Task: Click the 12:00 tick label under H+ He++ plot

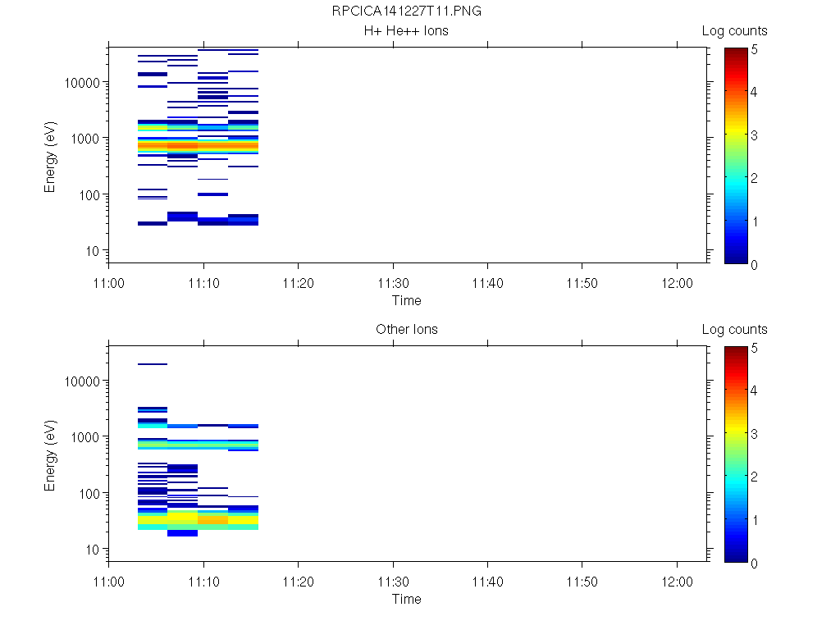Action: 677,283
